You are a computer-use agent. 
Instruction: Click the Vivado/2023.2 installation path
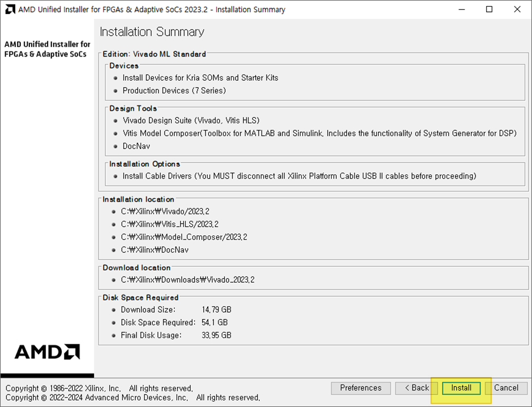click(x=165, y=211)
